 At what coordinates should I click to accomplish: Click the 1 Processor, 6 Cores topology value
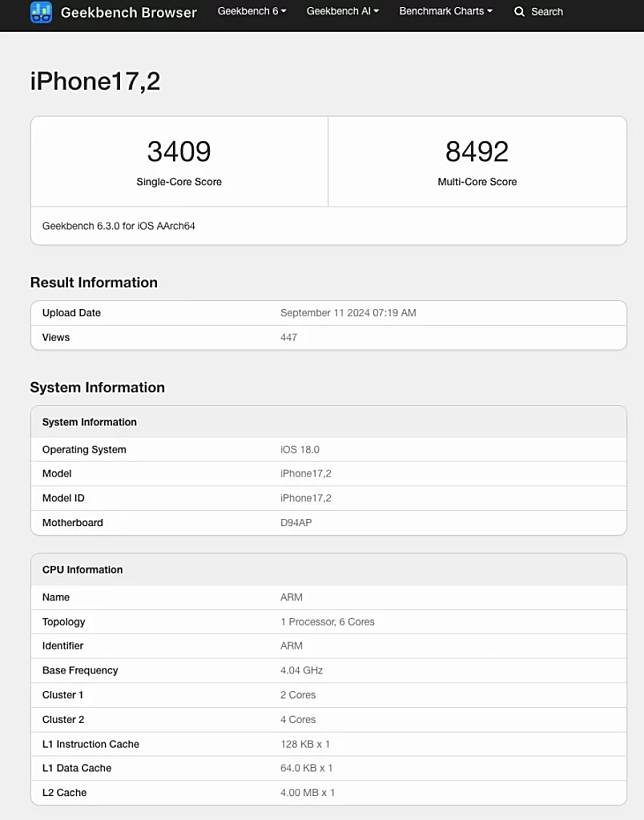click(327, 621)
